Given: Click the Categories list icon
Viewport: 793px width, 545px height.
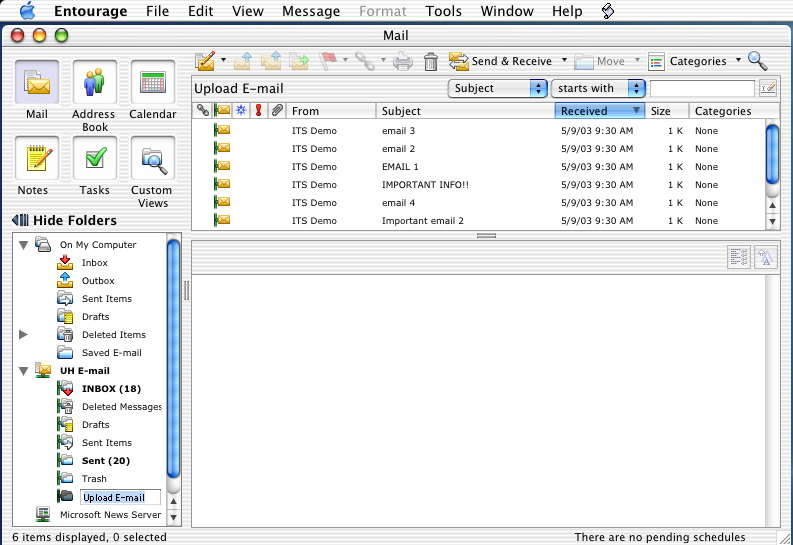Looking at the screenshot, I should tap(656, 62).
